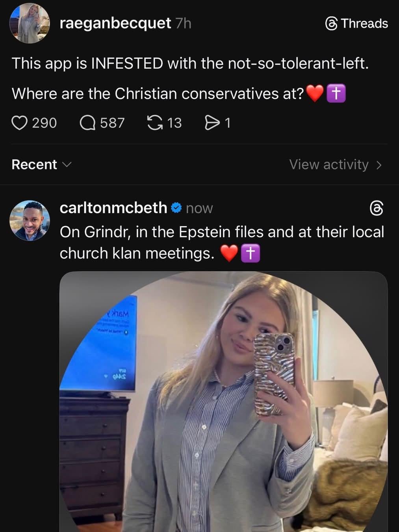Visit the carltonmcbeth username link
Viewport: 399px width, 532px height.
(x=113, y=208)
